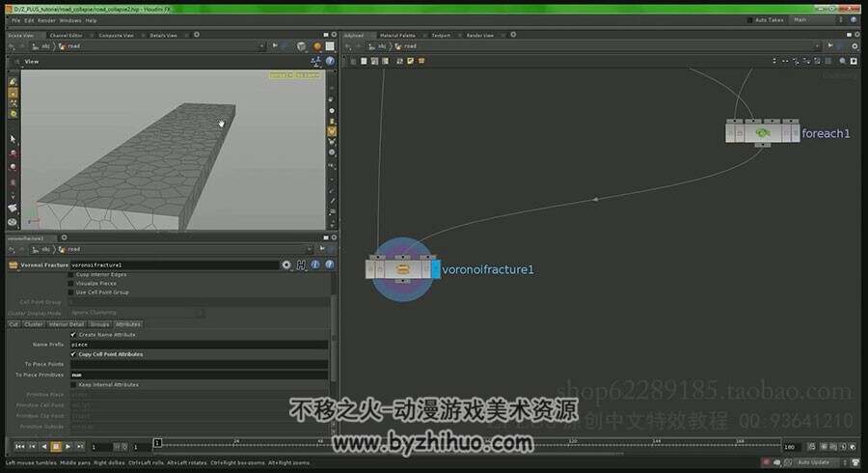Viewport: 868px width, 473px height.
Task: Select the foreach1 node
Action: coord(762,133)
